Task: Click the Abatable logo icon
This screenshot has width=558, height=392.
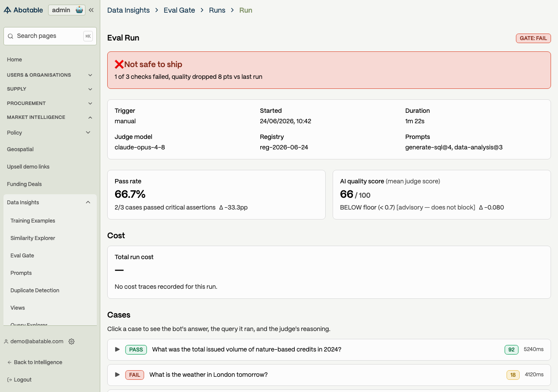Action: [x=7, y=10]
